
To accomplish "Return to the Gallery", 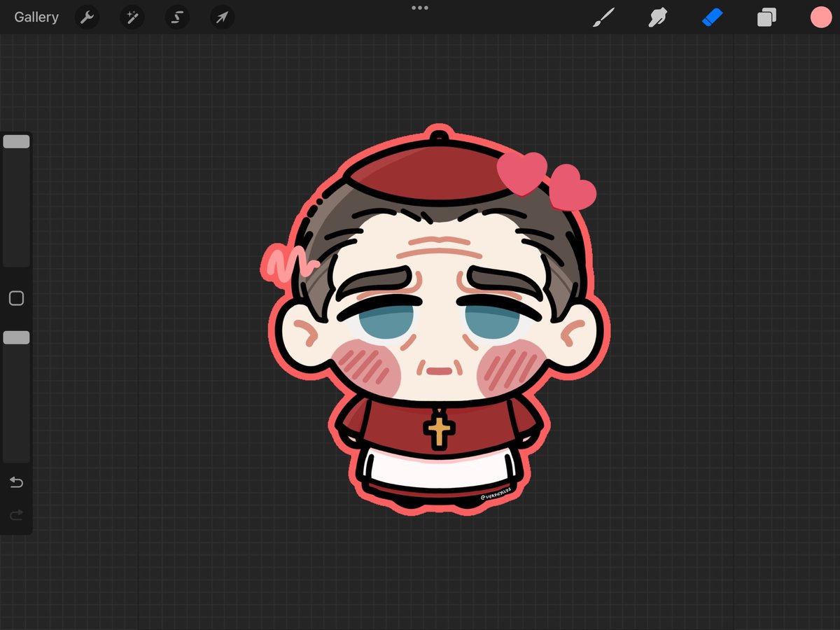I will [x=36, y=17].
